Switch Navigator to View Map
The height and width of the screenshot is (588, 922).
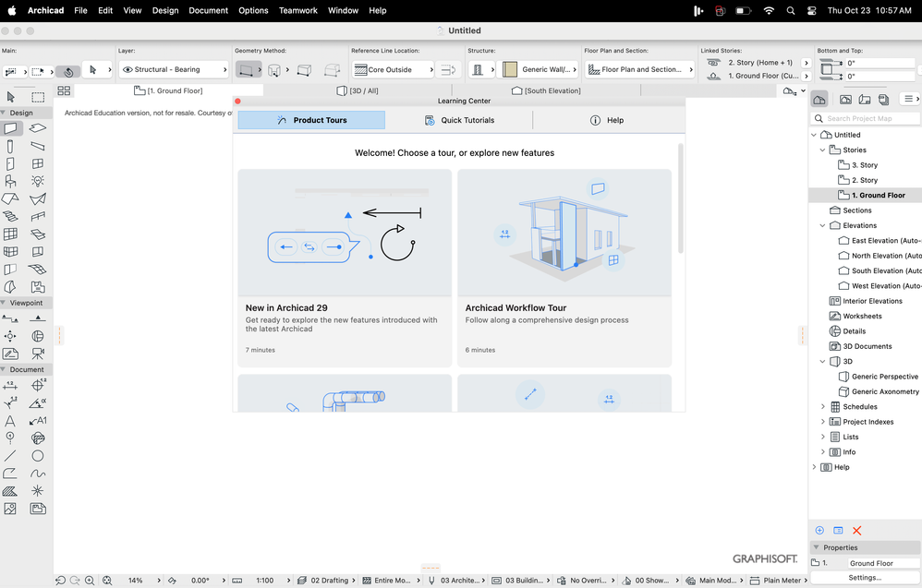(x=845, y=100)
